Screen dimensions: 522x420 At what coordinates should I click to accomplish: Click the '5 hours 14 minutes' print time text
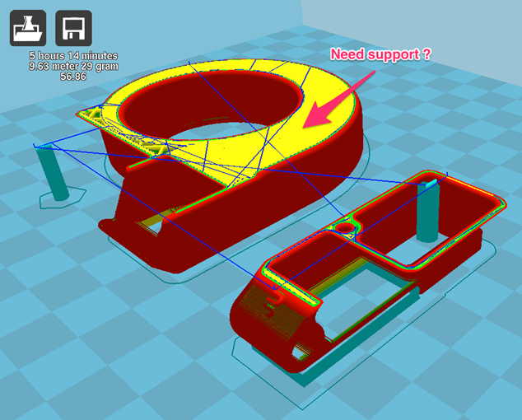[73, 55]
